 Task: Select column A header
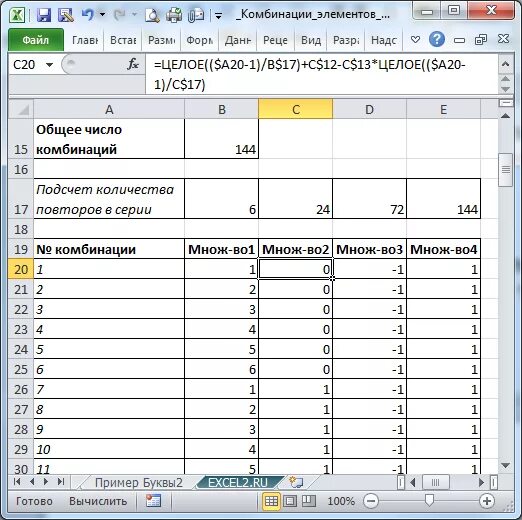click(109, 109)
